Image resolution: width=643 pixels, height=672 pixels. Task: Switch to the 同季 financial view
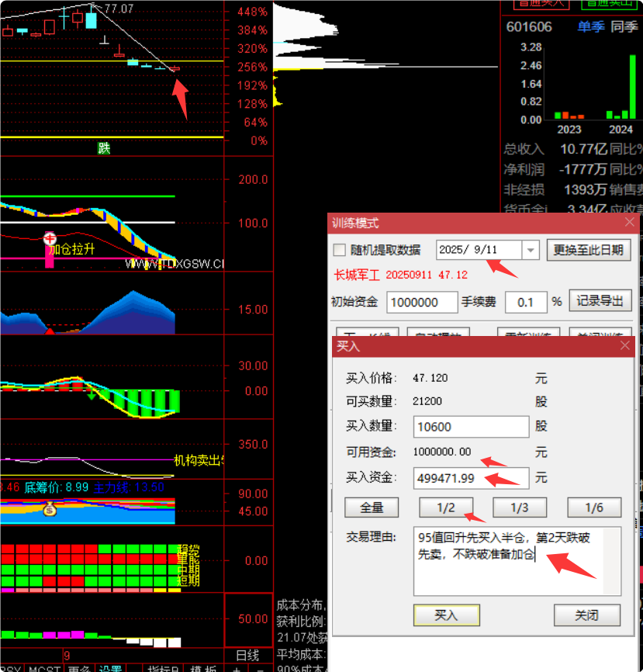tap(624, 26)
